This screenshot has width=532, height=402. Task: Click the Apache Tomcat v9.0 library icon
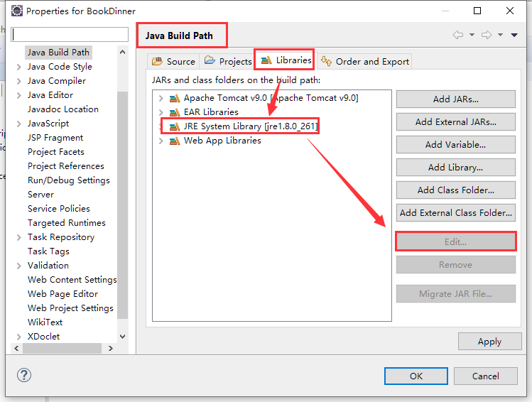coord(175,99)
